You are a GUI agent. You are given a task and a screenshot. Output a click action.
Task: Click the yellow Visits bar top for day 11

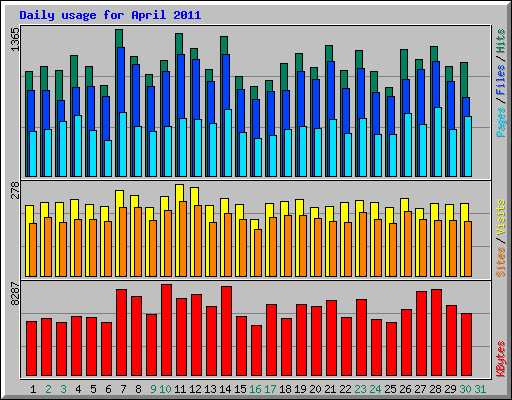pyautogui.click(x=179, y=192)
